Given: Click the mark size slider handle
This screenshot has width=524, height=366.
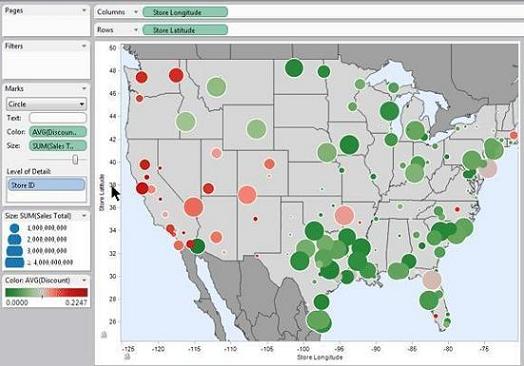Looking at the screenshot, I should coord(76,159).
